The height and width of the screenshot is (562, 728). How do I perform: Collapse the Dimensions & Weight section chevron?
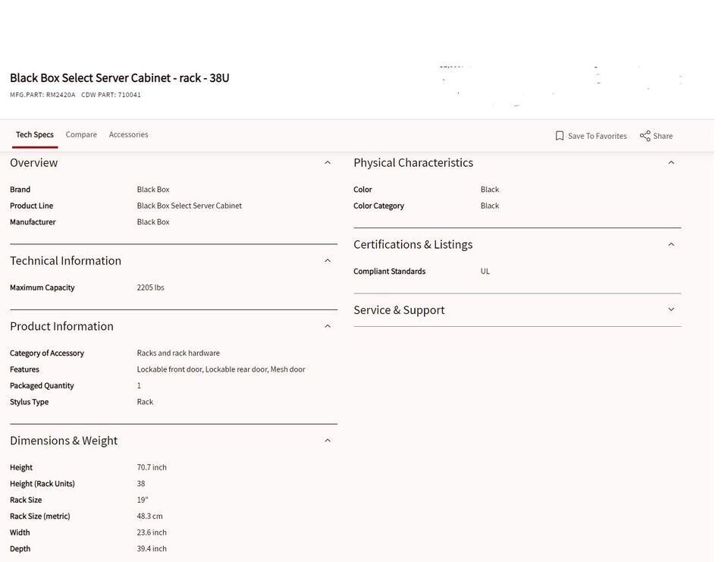click(x=328, y=441)
